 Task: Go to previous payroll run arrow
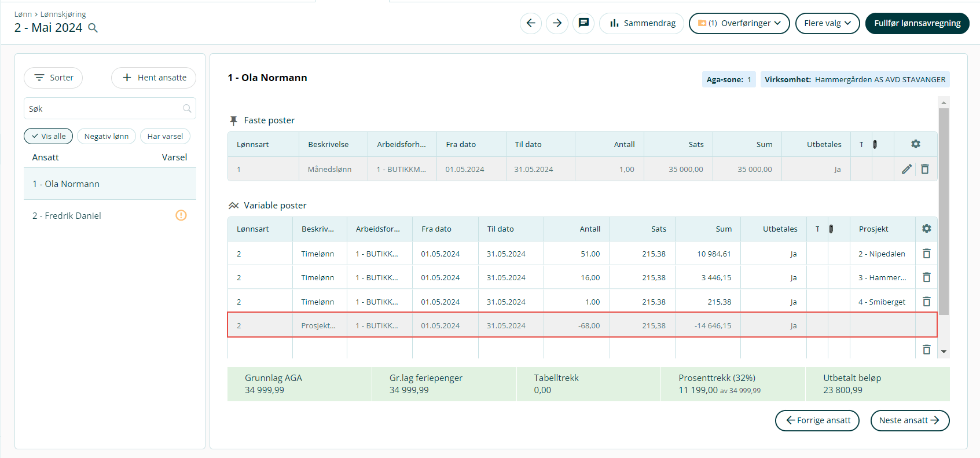coord(531,23)
